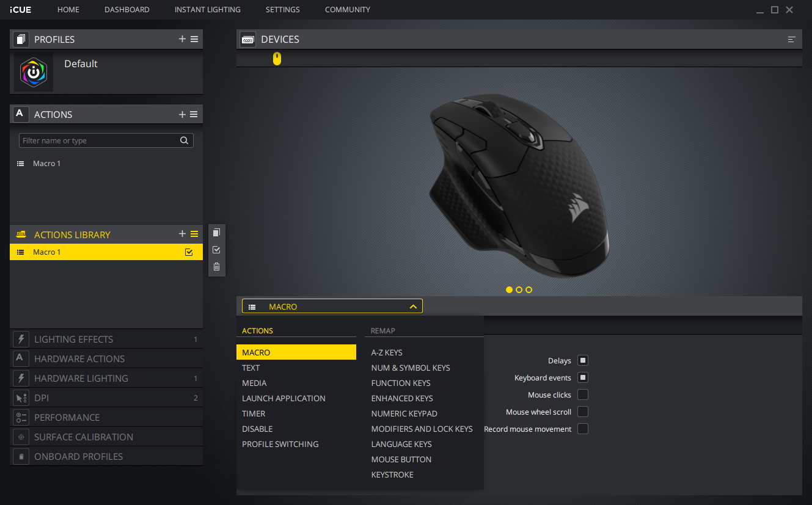Choose A-Z KEYS remap option

pos(387,352)
